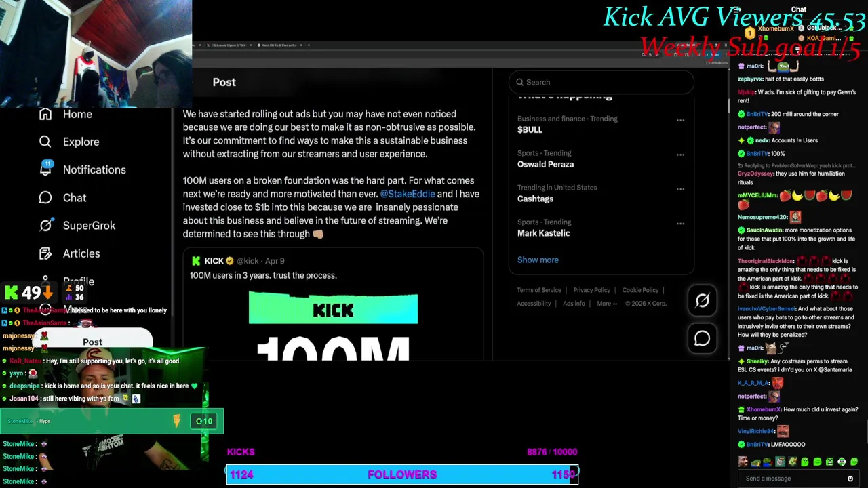Open the quoted KICK post avatar
Viewport: 868px width, 488px height.
pos(196,261)
